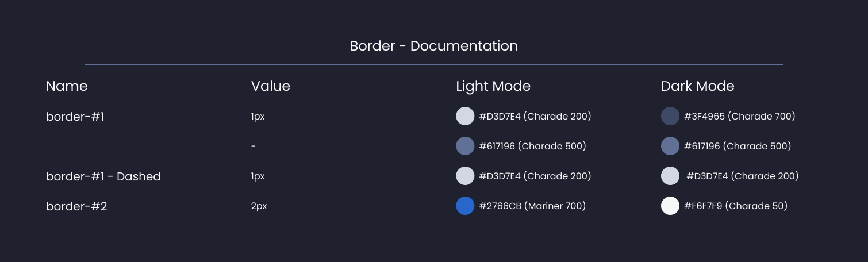Click the #3F4965 (Charade 700) hex label

click(739, 116)
